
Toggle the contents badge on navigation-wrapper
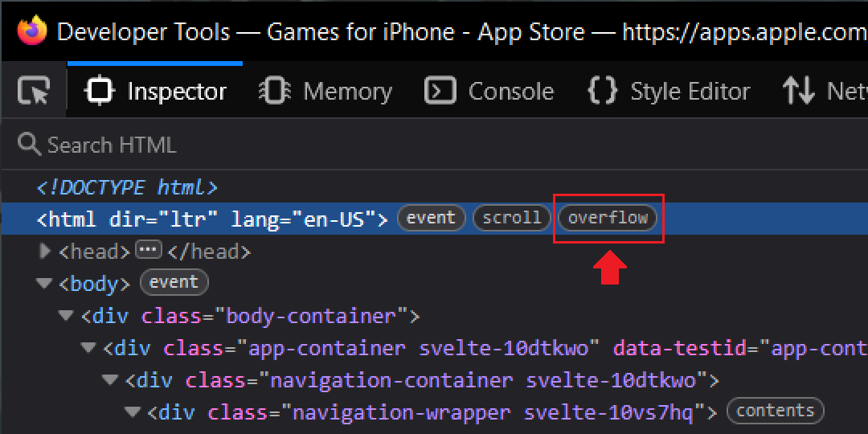(775, 411)
